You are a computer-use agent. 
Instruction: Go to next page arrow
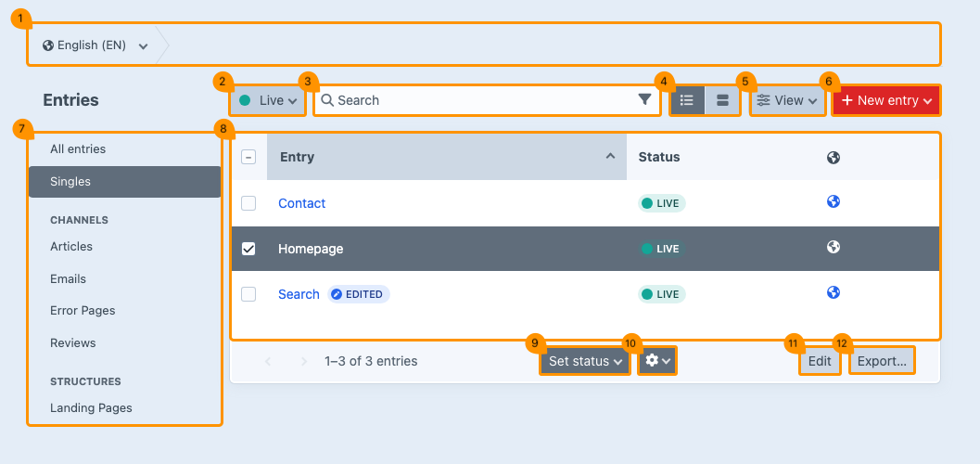click(x=303, y=361)
